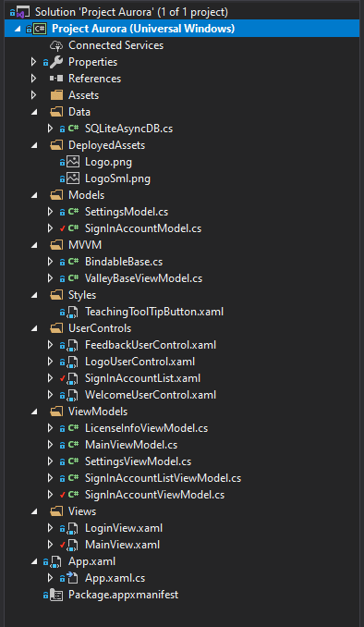364x627 pixels.
Task: Click the MVVM folder icon
Action: tap(56, 245)
